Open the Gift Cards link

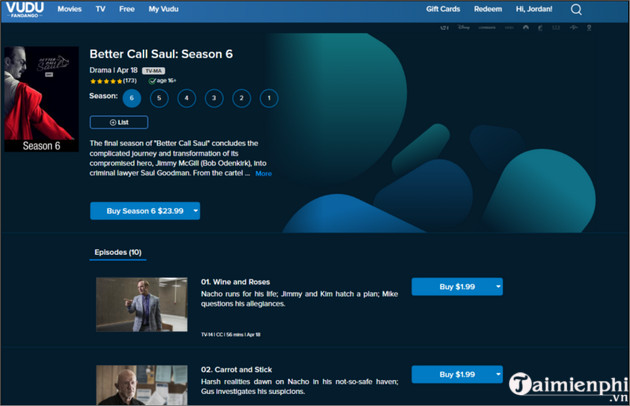pos(443,9)
